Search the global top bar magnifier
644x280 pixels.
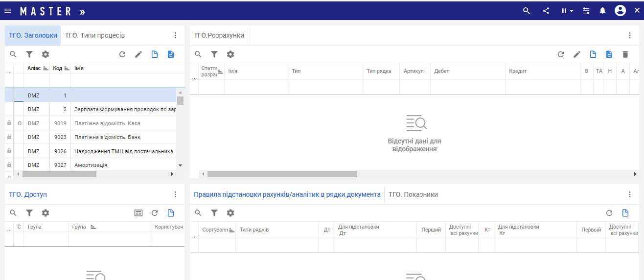click(527, 11)
